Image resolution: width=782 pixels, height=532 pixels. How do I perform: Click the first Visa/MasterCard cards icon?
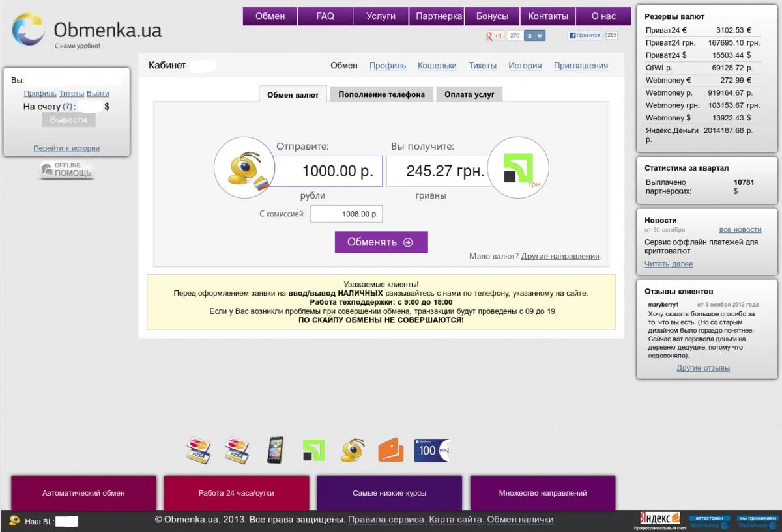tap(199, 450)
